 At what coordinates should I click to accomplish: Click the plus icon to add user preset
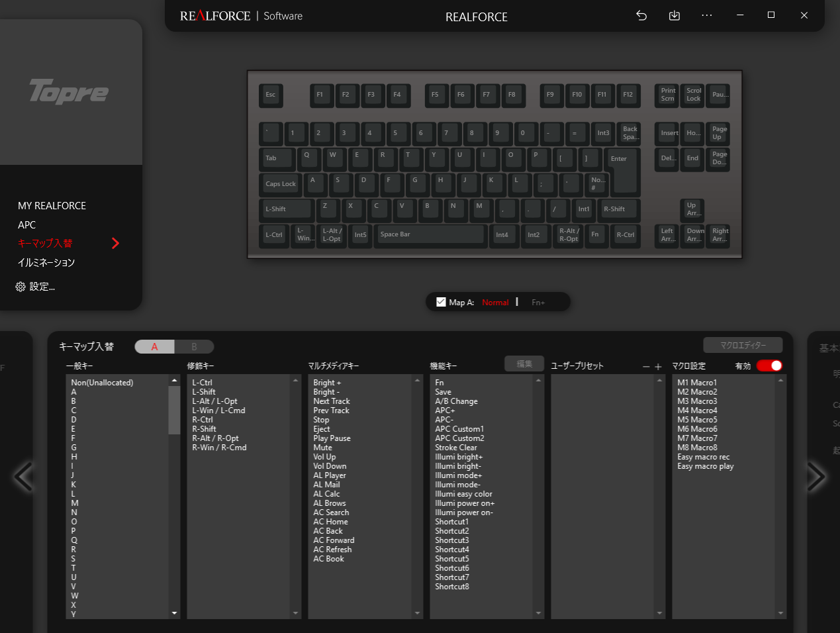[x=658, y=367]
